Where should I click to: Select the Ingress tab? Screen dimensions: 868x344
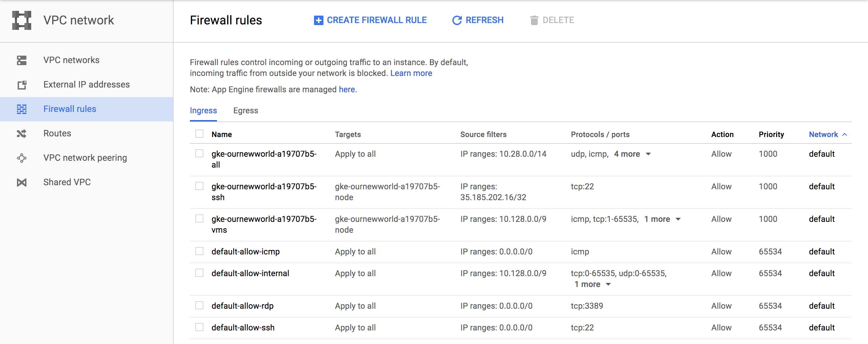pyautogui.click(x=203, y=111)
